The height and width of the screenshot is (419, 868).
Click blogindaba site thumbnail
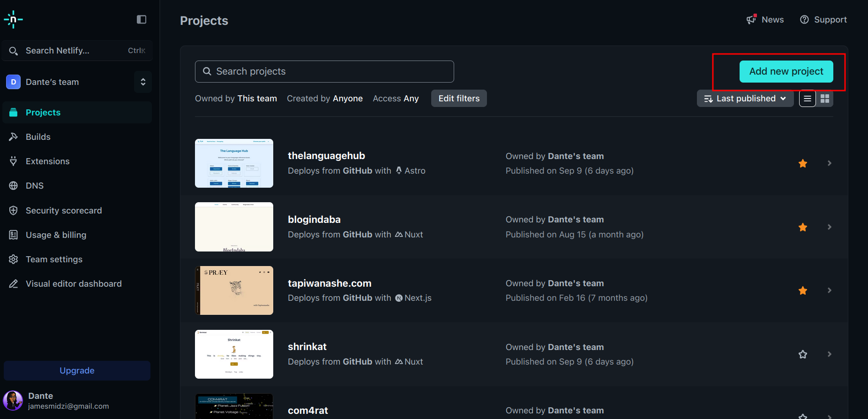click(234, 227)
